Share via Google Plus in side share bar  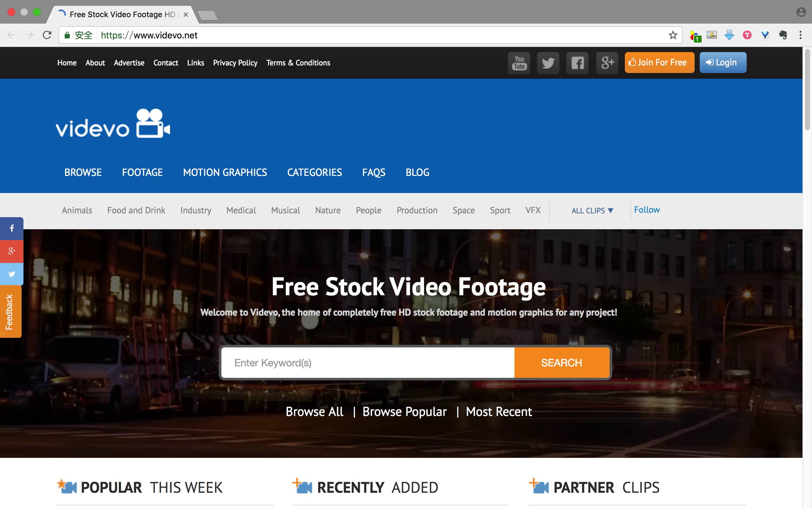click(x=12, y=251)
